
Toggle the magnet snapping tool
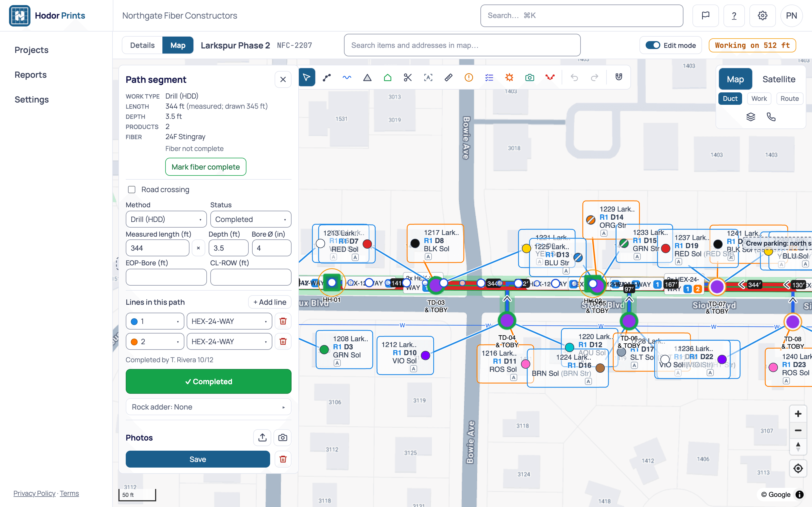click(619, 77)
